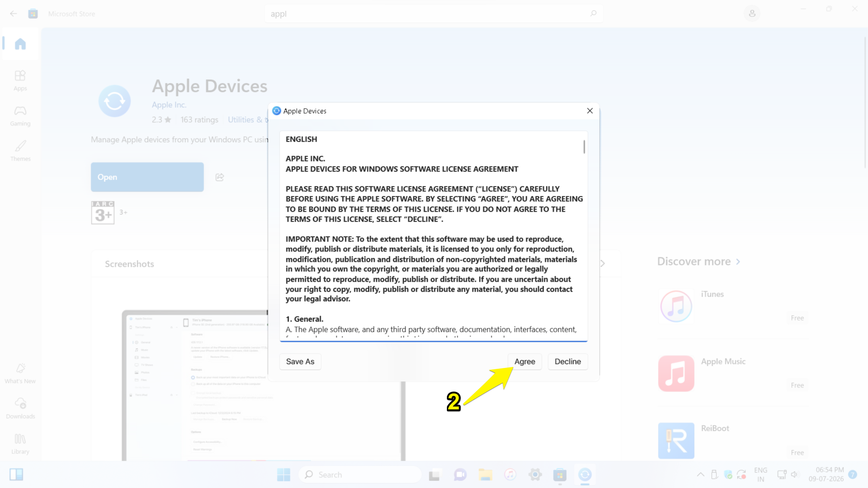
Task: Open Themes in the Store sidebar
Action: 20,151
